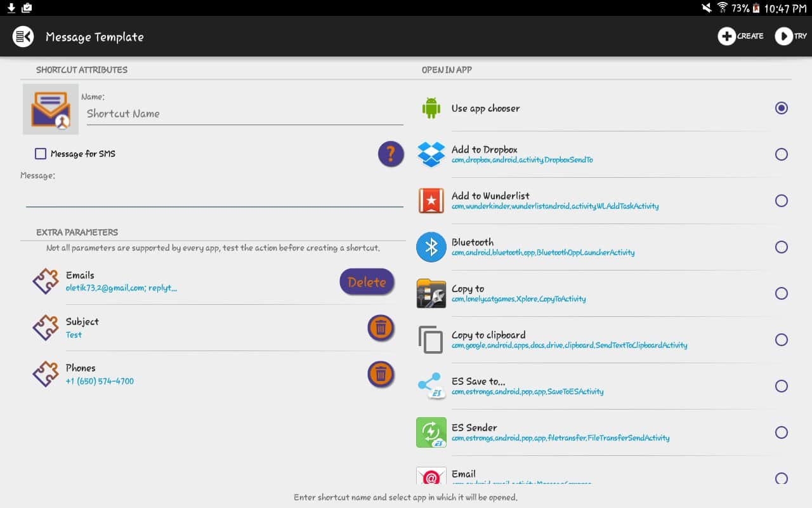Click the purple Delete button
This screenshot has width=812, height=508.
pos(367,282)
